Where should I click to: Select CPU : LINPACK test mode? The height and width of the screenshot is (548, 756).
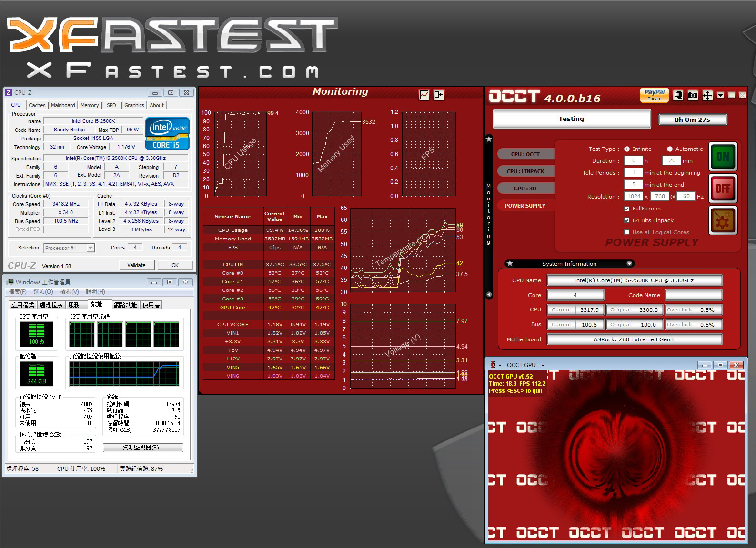click(525, 171)
